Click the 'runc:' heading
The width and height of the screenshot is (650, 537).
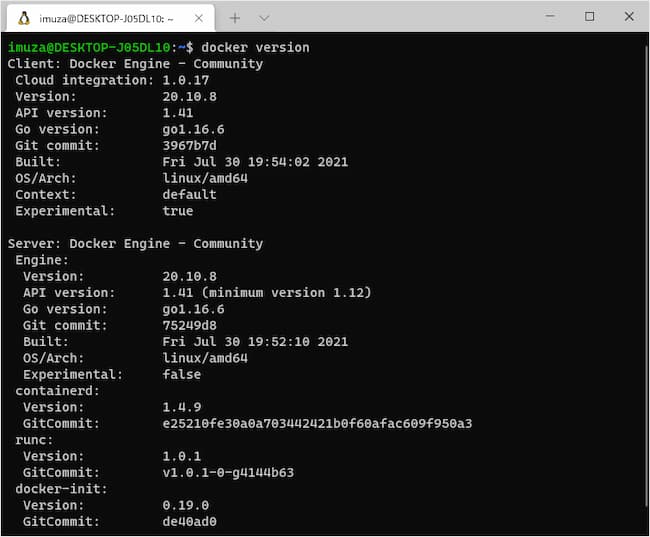(34, 440)
